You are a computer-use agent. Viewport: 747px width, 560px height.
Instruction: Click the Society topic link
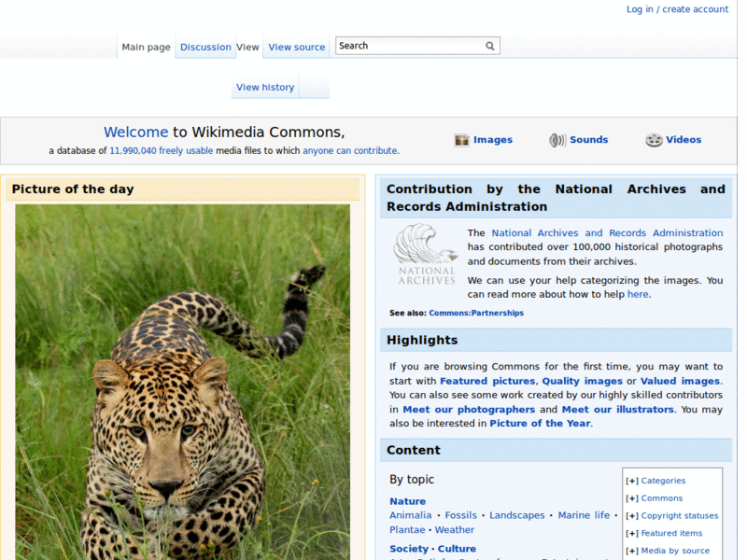(409, 549)
